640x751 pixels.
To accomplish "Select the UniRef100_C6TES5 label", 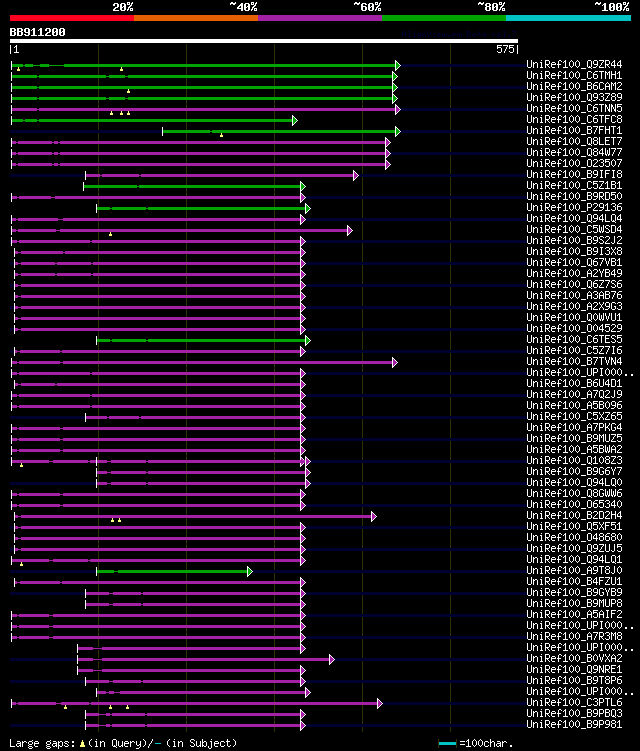I will (x=574, y=340).
